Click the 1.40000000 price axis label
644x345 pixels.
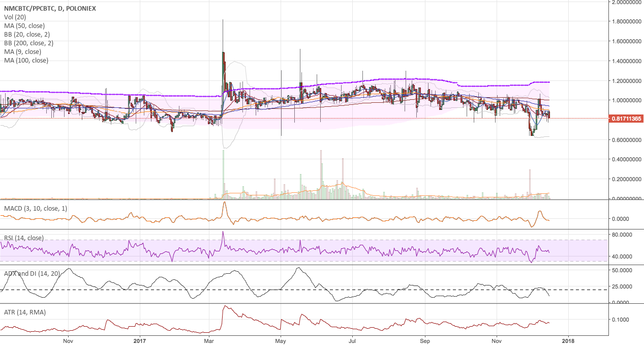[x=626, y=61]
